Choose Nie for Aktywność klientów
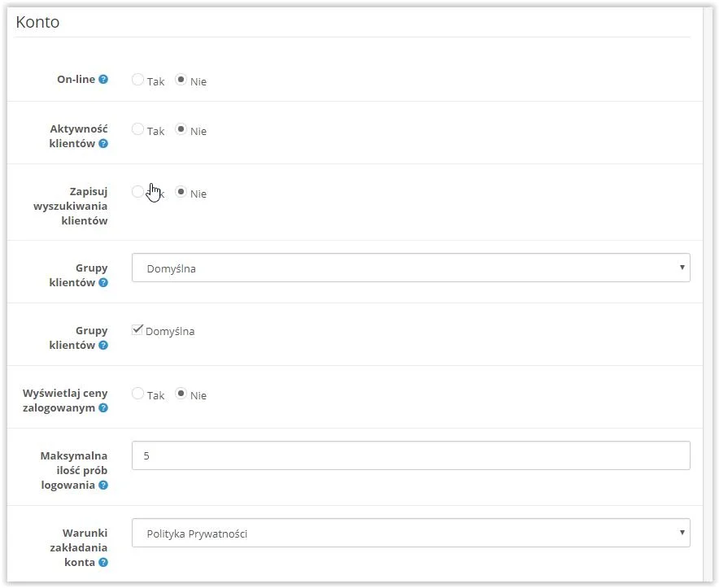This screenshot has height=588, width=719. 181,129
